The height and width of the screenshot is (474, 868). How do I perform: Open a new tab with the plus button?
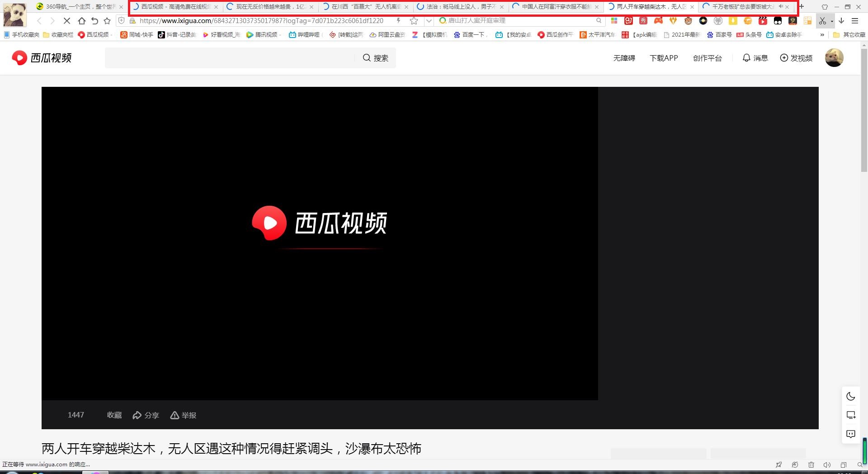[801, 6]
